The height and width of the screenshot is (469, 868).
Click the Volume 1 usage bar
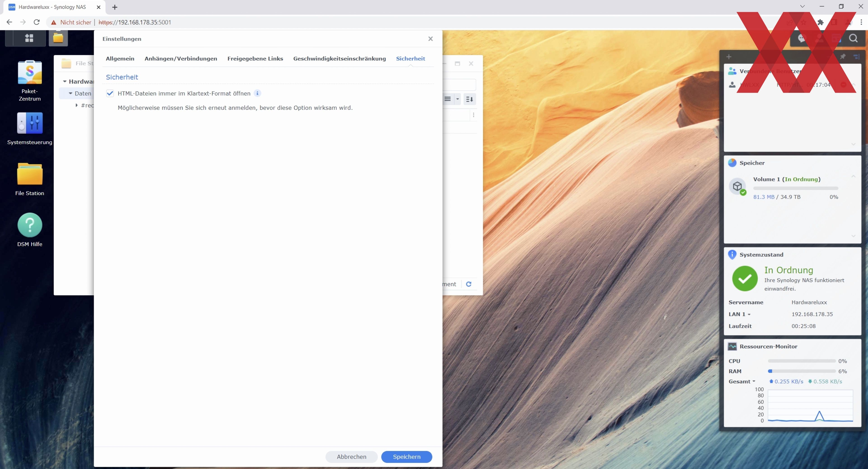click(x=796, y=188)
